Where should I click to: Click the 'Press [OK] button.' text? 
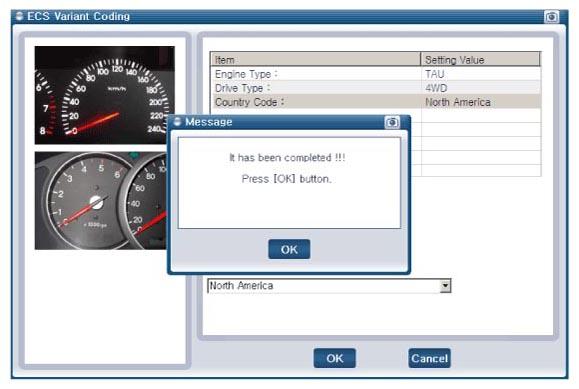tap(287, 179)
